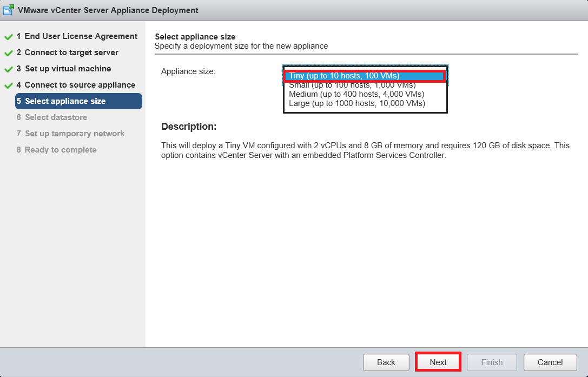Choose Large (up to 1000 hosts) option
This screenshot has height=377, width=588.
point(357,103)
